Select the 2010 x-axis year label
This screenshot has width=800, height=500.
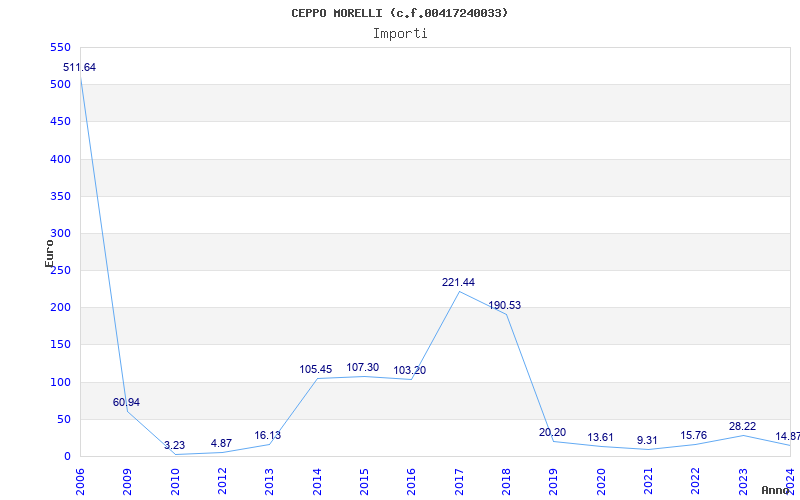click(175, 482)
